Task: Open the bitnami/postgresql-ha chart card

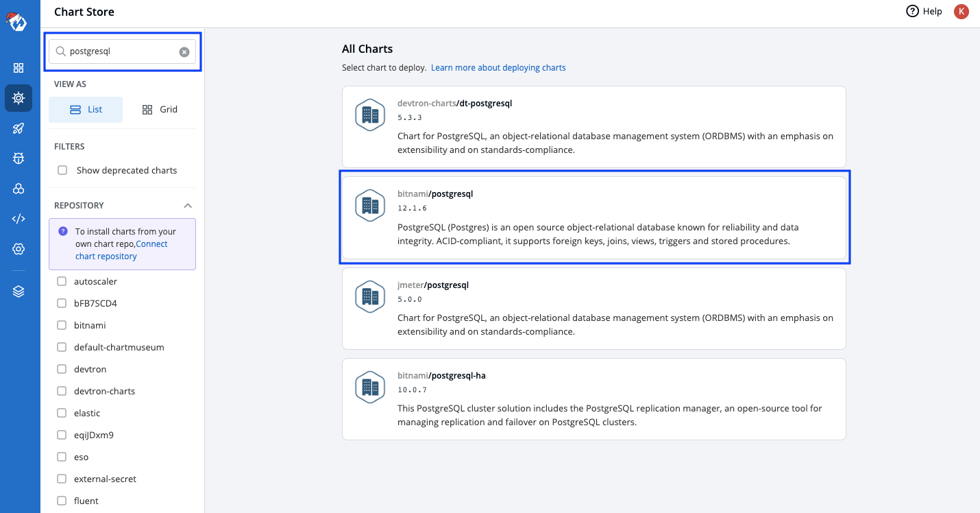Action: pyautogui.click(x=593, y=398)
